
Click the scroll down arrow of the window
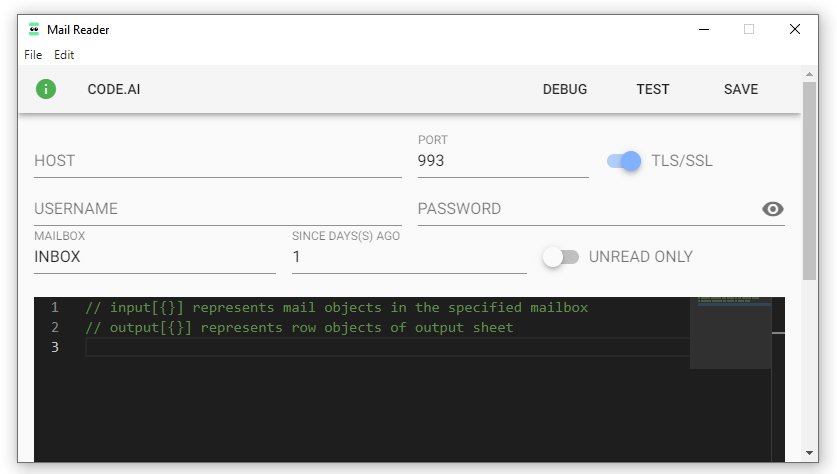pos(809,453)
